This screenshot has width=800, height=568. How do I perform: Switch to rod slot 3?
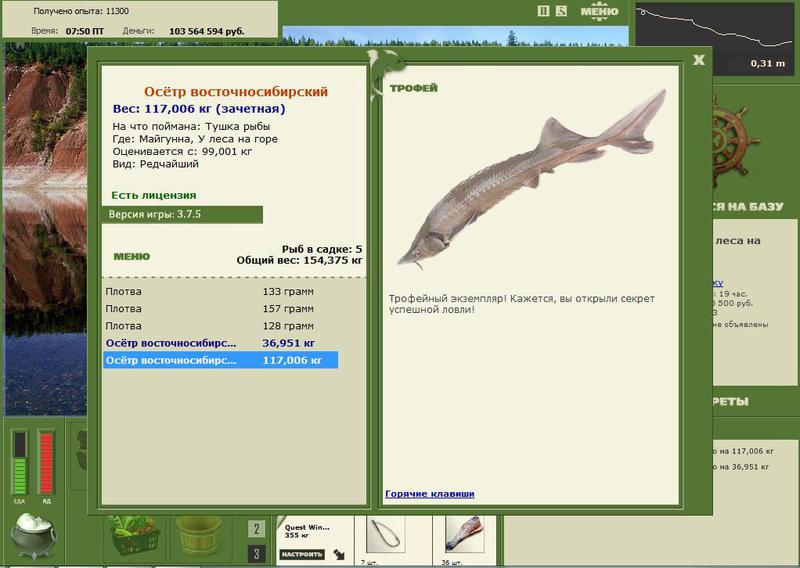(x=257, y=554)
